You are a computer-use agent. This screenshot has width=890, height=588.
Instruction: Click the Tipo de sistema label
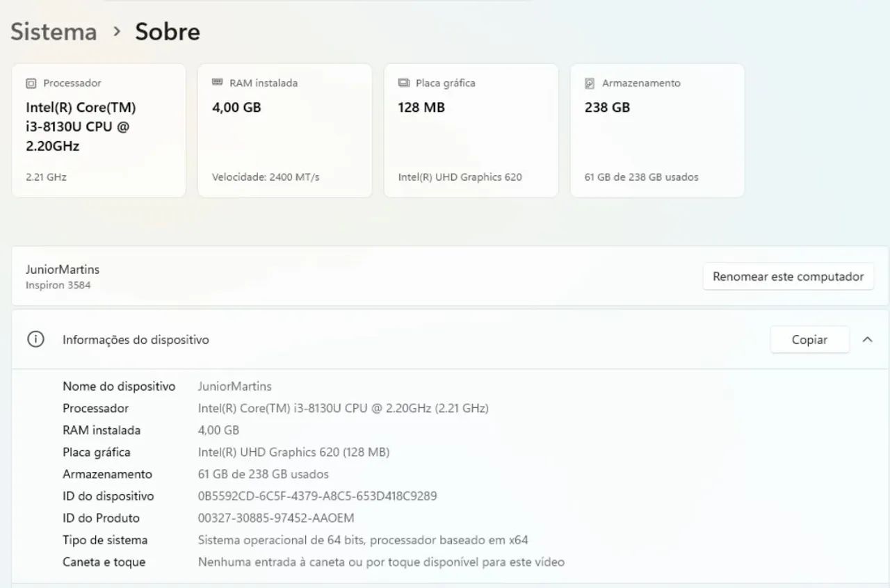(105, 540)
